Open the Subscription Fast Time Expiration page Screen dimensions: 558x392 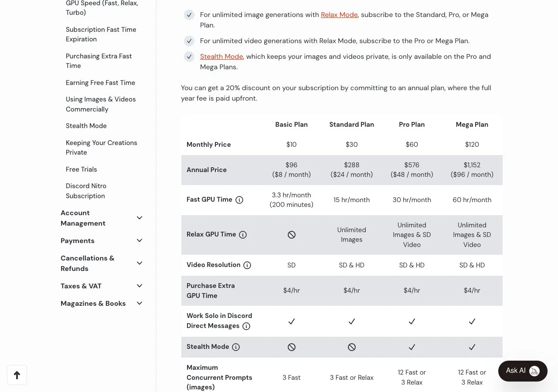tap(101, 34)
